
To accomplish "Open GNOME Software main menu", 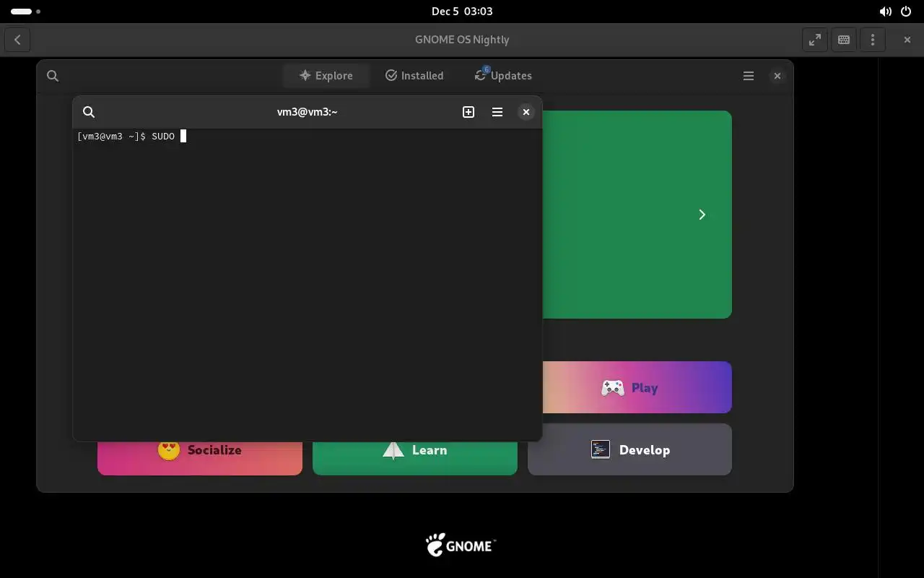I will coord(749,76).
